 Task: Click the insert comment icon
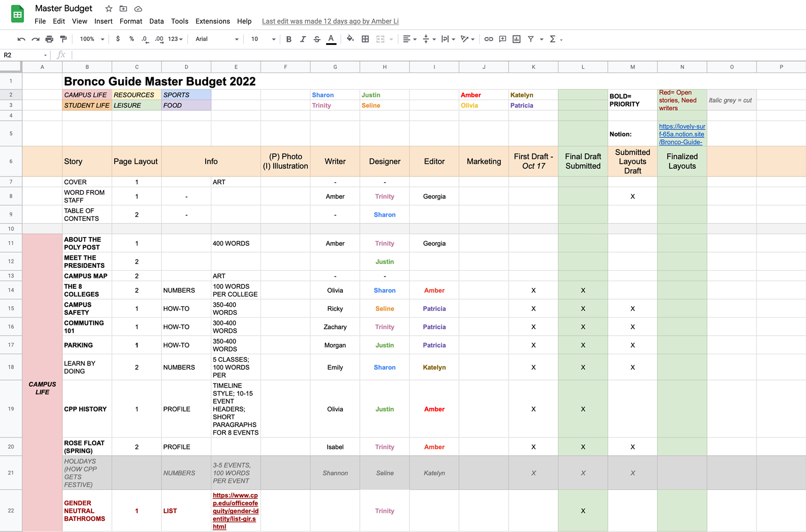pos(502,39)
